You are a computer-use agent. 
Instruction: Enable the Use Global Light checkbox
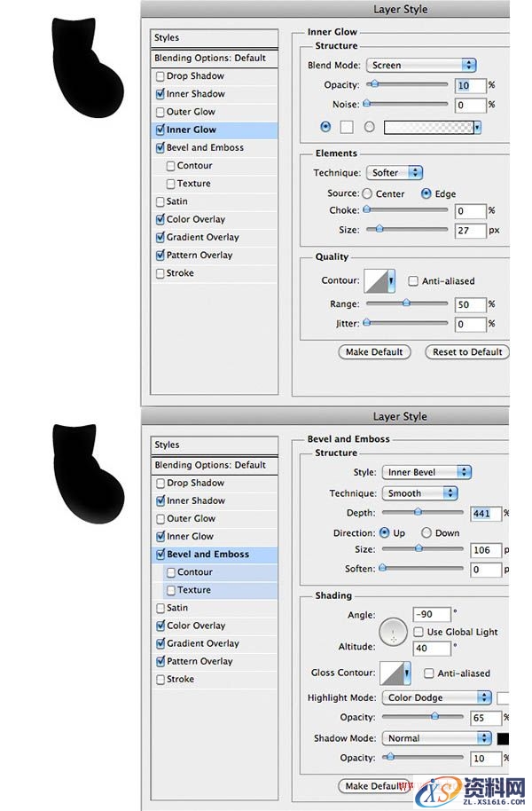click(x=419, y=632)
